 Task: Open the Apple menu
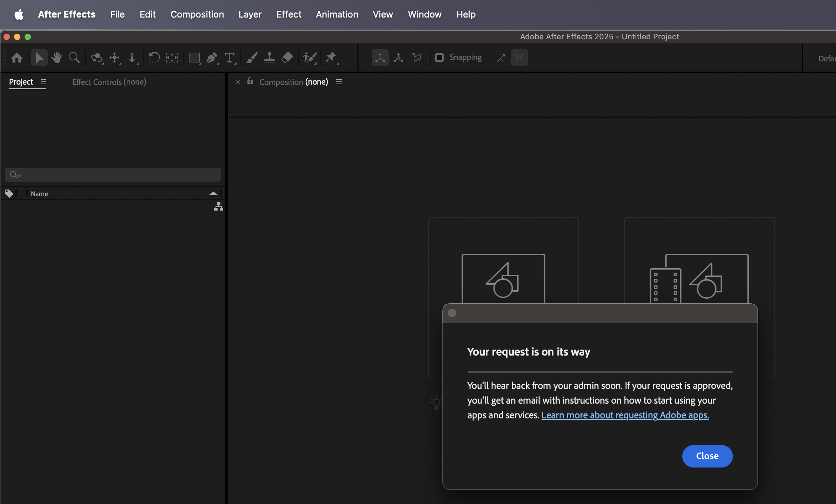click(19, 14)
